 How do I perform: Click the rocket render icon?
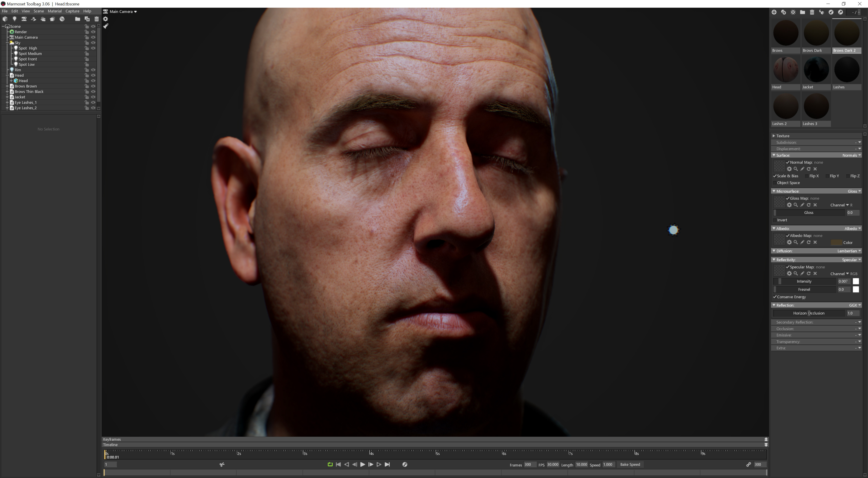coord(106,26)
